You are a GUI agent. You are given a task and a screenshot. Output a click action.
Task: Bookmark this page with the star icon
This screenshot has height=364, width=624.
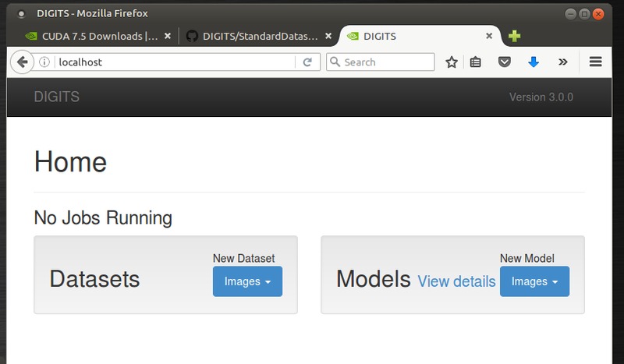point(451,62)
